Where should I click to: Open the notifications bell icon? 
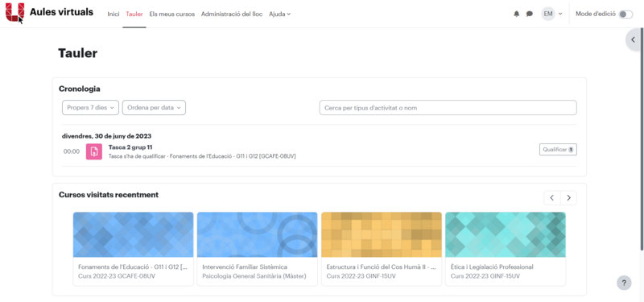517,14
